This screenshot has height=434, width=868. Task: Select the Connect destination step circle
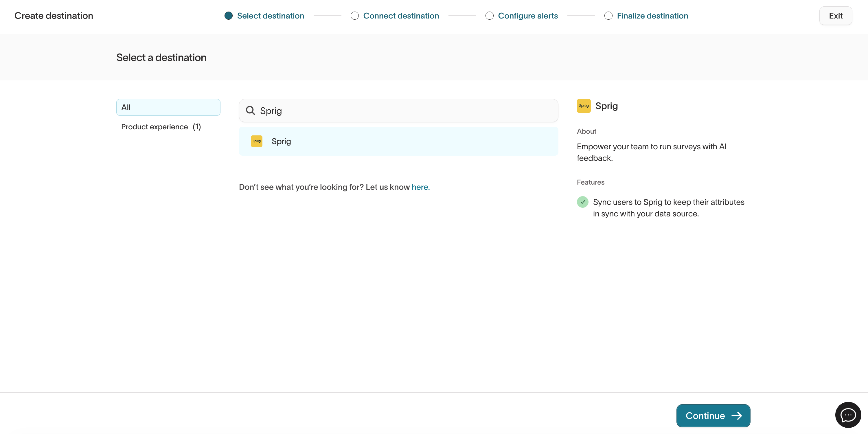(354, 16)
